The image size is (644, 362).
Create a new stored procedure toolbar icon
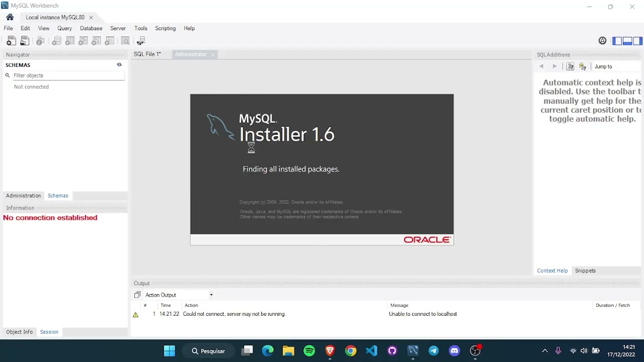tap(96, 41)
